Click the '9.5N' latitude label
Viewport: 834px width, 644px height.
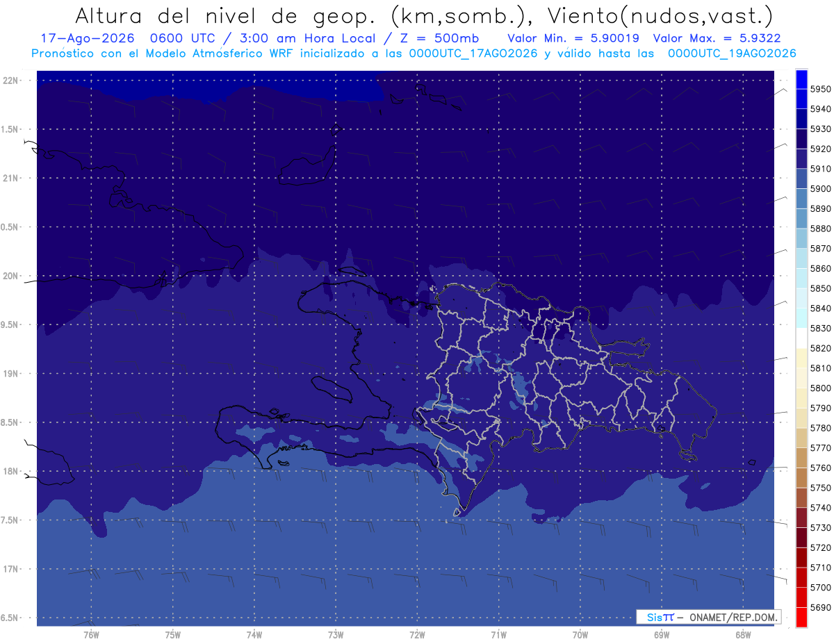pyautogui.click(x=10, y=324)
